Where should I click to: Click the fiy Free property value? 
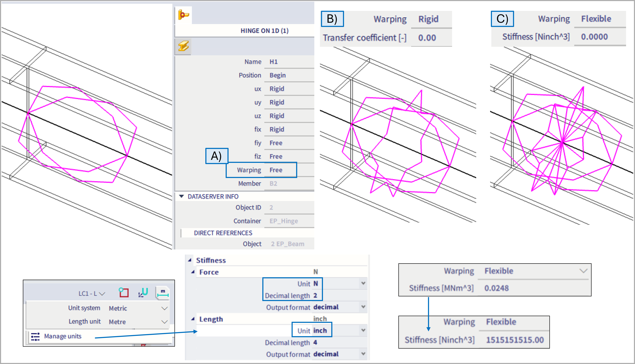(x=276, y=143)
